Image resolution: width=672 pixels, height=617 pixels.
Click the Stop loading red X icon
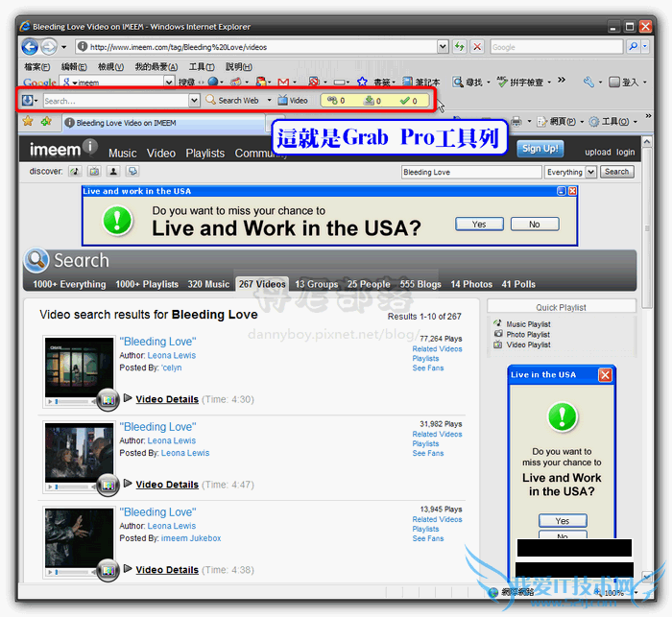click(x=477, y=47)
